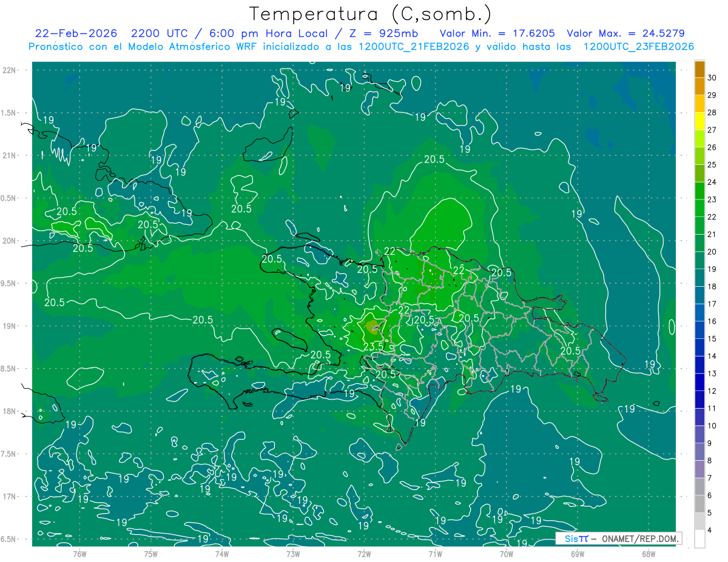Click the color bar label '4'
The height and width of the screenshot is (562, 728).
(x=710, y=530)
